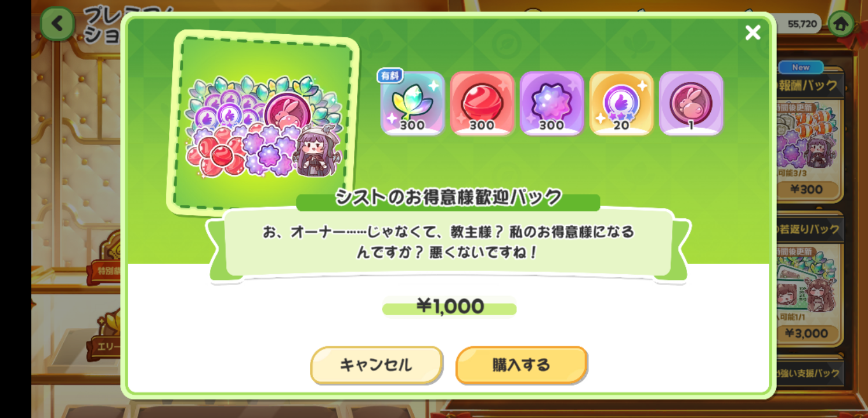868x418 pixels.
Task: Tap the pack description speech ribbon
Action: [x=448, y=243]
